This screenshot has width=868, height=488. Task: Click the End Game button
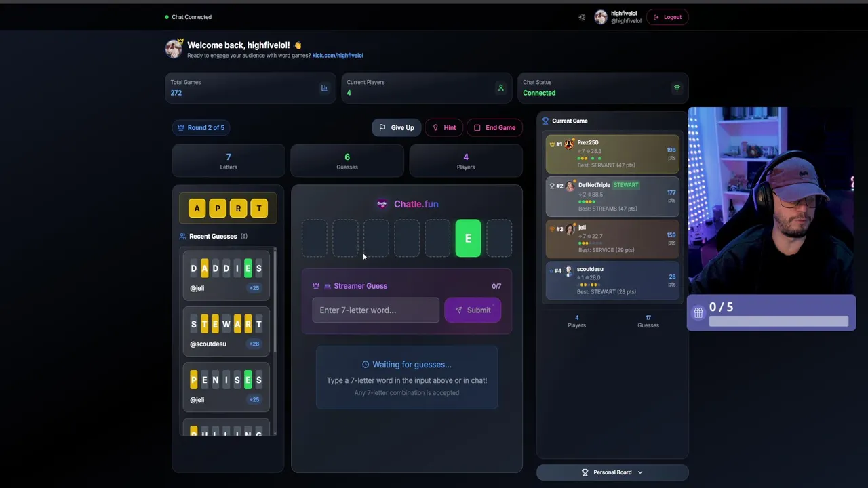(494, 127)
